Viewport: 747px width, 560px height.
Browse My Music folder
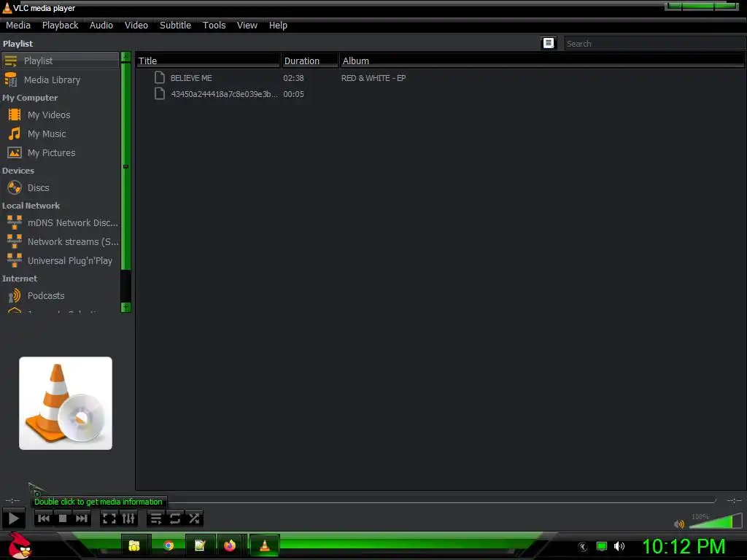pyautogui.click(x=60, y=134)
